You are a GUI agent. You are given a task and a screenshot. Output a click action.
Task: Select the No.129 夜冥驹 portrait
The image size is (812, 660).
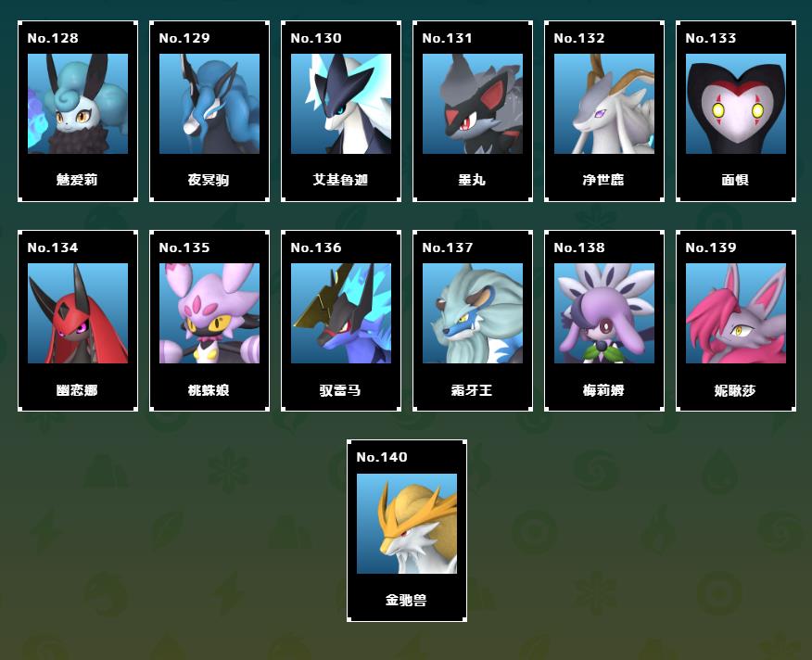pos(209,104)
